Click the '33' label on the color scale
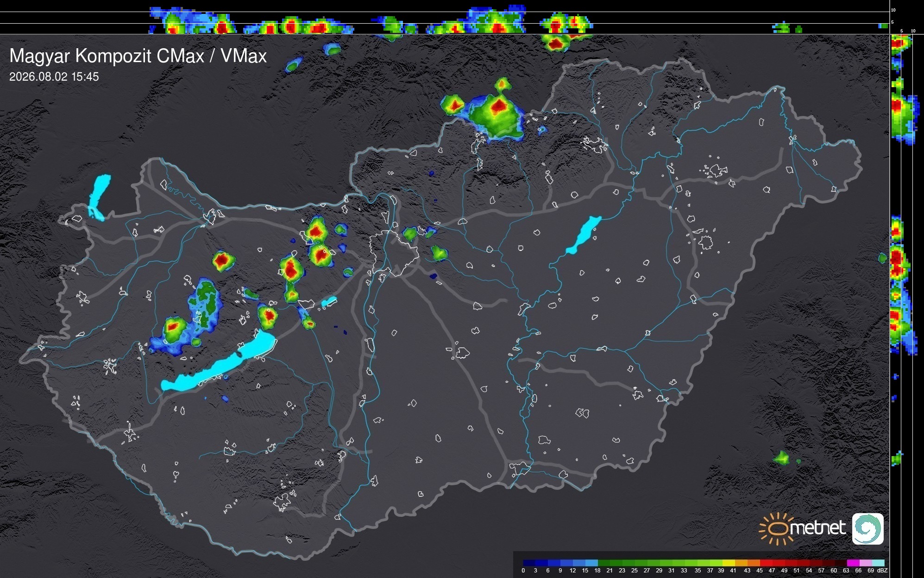Viewport: 924px width, 578px height. click(684, 571)
